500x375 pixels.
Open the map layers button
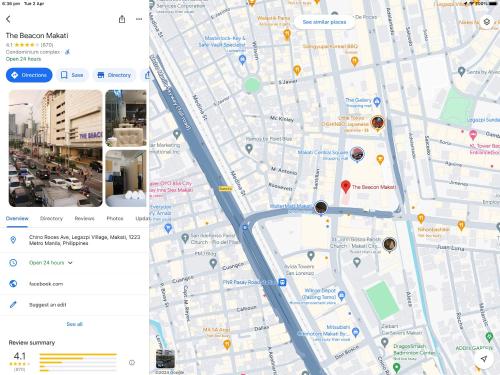pos(487,22)
